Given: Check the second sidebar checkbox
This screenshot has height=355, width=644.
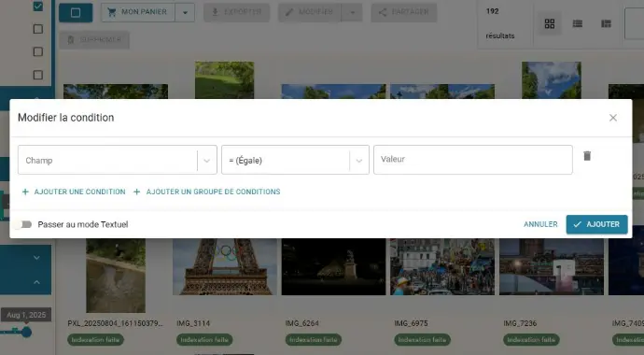Looking at the screenshot, I should click(x=37, y=29).
